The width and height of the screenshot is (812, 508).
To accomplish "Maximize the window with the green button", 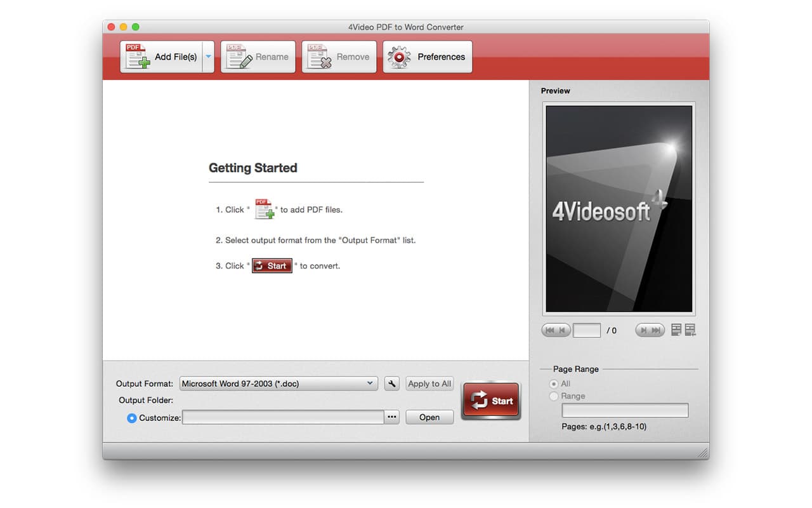I will click(135, 27).
